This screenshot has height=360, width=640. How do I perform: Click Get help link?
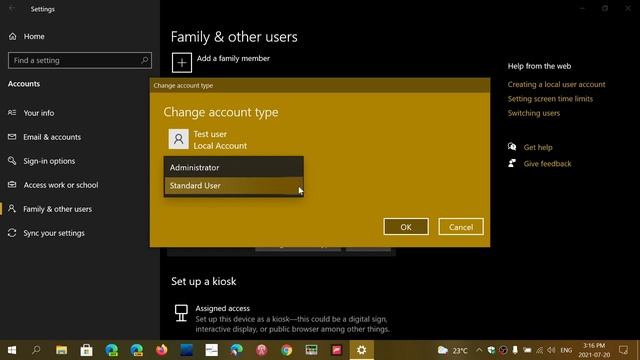[x=538, y=147]
